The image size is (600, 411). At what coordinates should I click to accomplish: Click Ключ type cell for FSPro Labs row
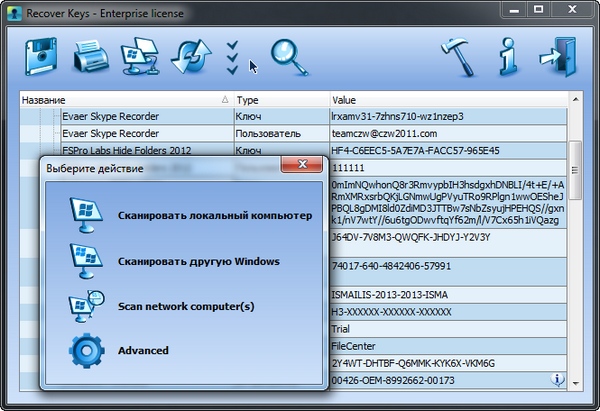point(282,150)
